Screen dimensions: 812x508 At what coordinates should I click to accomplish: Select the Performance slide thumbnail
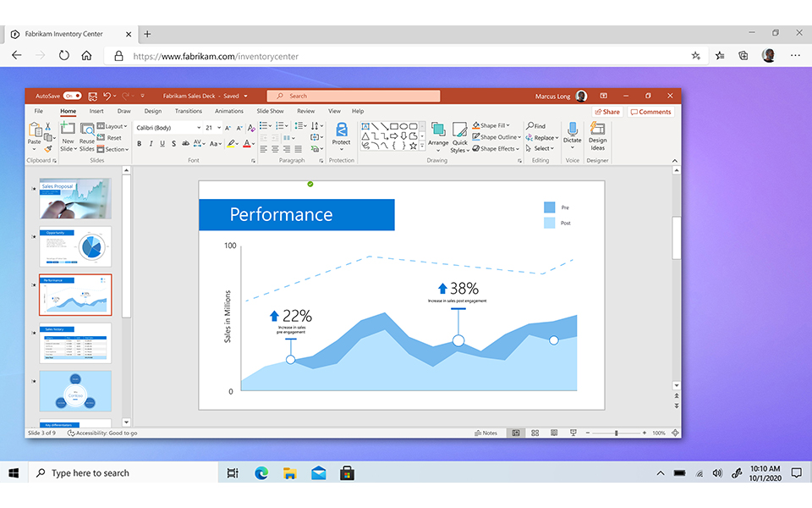pos(75,295)
